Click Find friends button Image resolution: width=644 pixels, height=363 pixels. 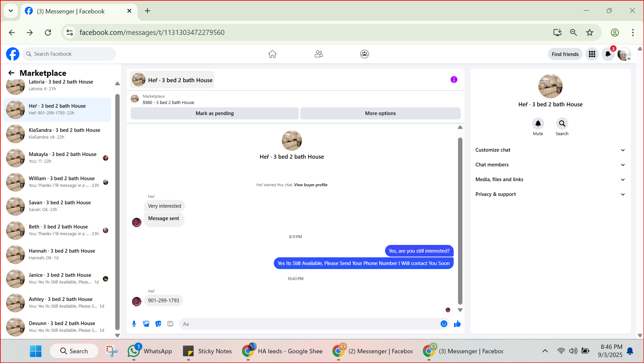click(x=565, y=54)
